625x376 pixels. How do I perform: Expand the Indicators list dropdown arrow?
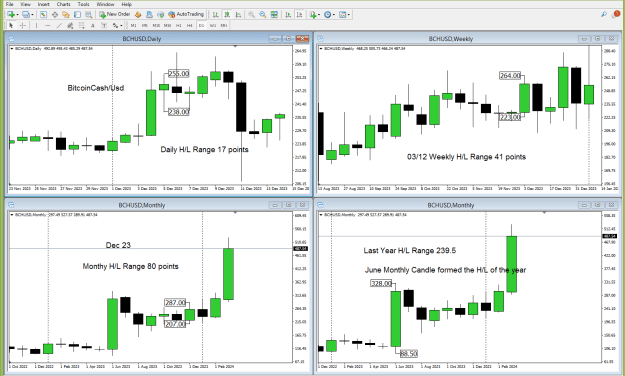coord(318,15)
